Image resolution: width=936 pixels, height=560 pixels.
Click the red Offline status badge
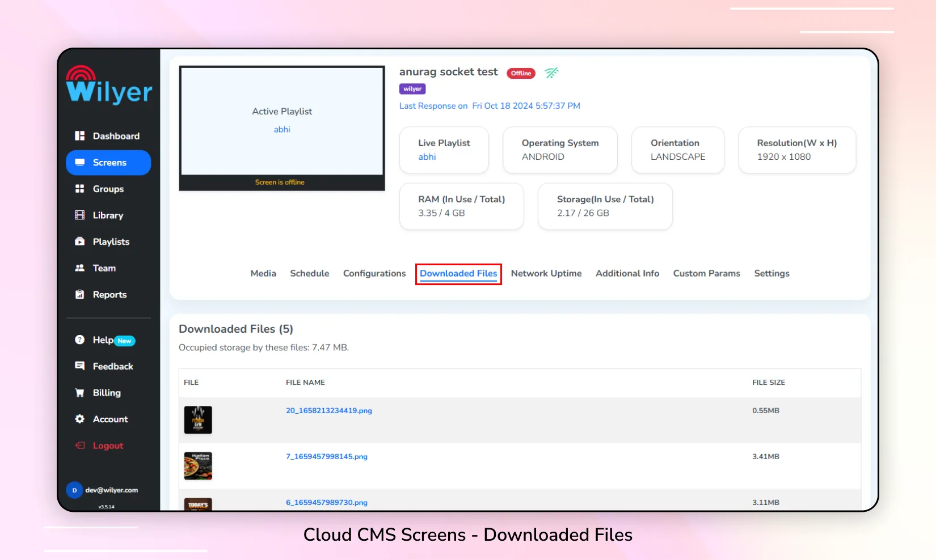pyautogui.click(x=521, y=73)
